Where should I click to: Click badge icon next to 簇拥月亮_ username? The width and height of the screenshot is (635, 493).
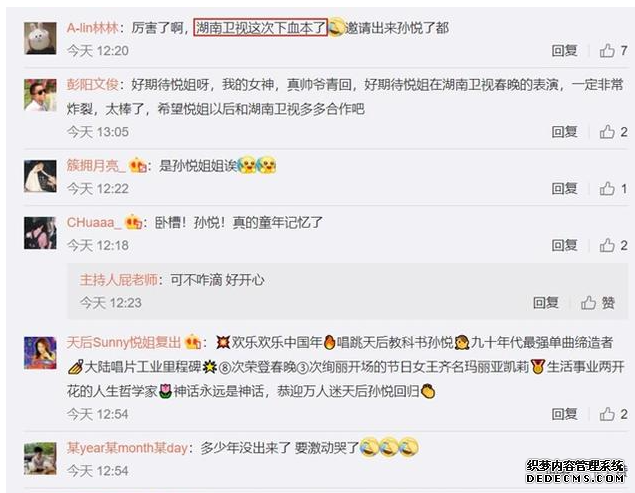[x=137, y=166]
